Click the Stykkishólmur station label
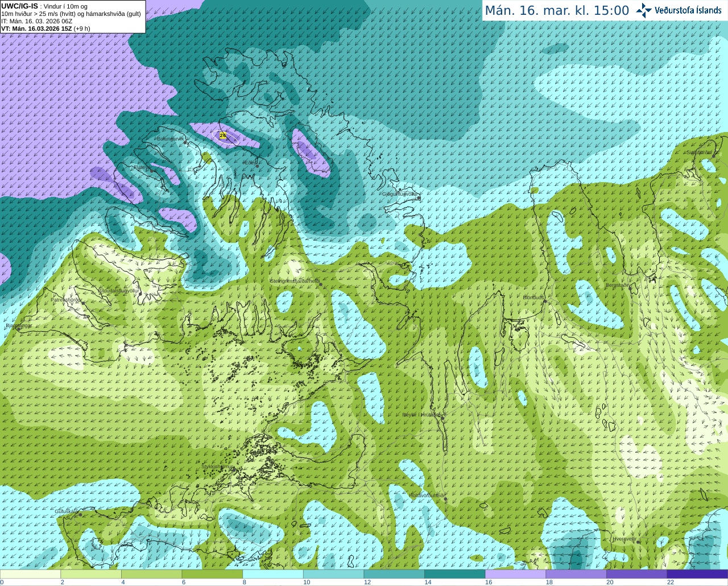This screenshot has height=586, width=728. (x=217, y=467)
